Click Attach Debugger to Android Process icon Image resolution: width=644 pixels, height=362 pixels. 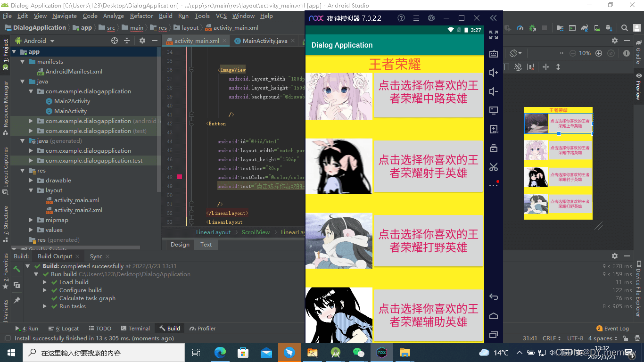pos(533,28)
